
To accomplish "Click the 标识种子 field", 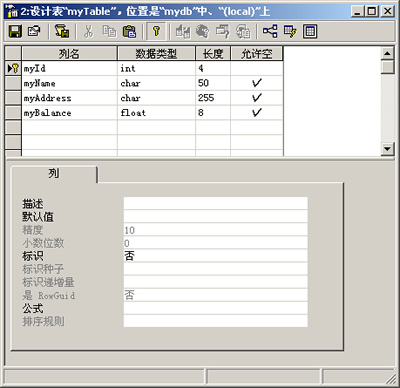I will tap(216, 269).
